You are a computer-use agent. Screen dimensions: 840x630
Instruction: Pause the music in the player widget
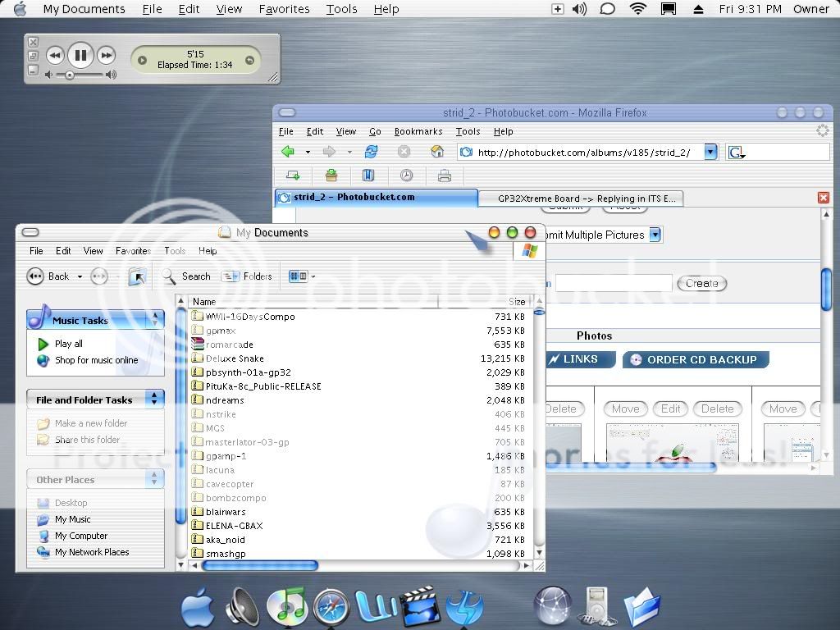point(80,56)
